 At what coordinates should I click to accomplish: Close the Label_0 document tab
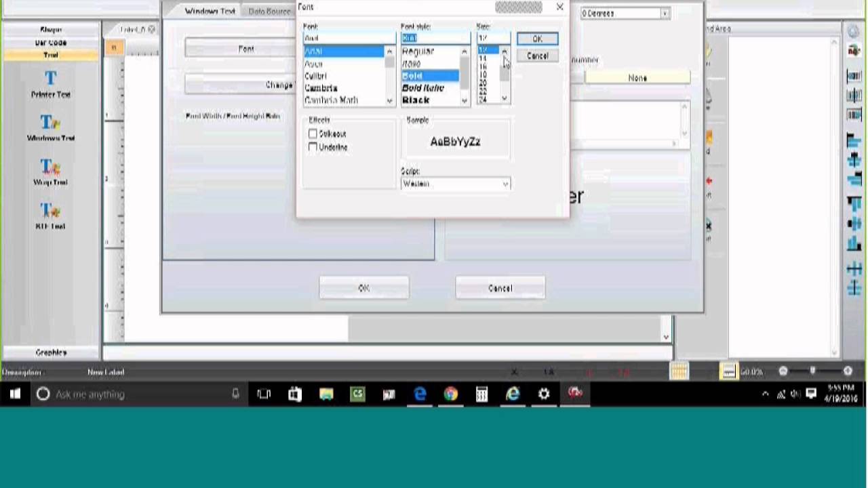coord(152,29)
